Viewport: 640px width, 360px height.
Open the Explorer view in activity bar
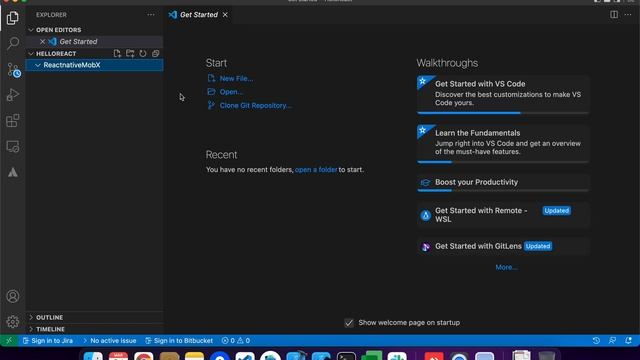[x=12, y=18]
